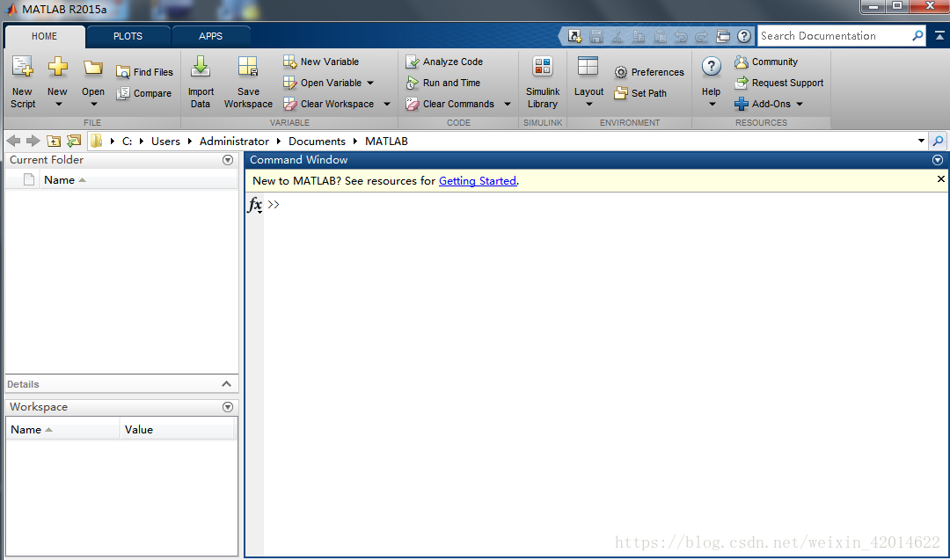950x560 pixels.
Task: Sort Workspace by Name column
Action: pyautogui.click(x=63, y=430)
